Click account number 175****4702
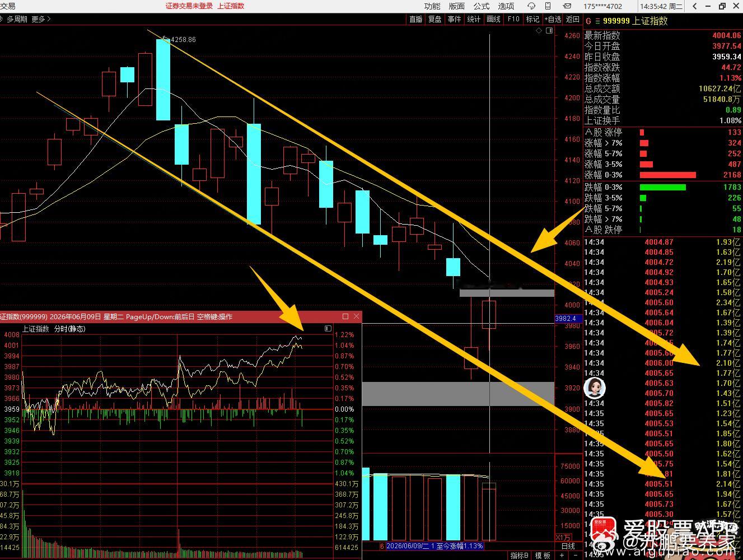 [x=603, y=7]
